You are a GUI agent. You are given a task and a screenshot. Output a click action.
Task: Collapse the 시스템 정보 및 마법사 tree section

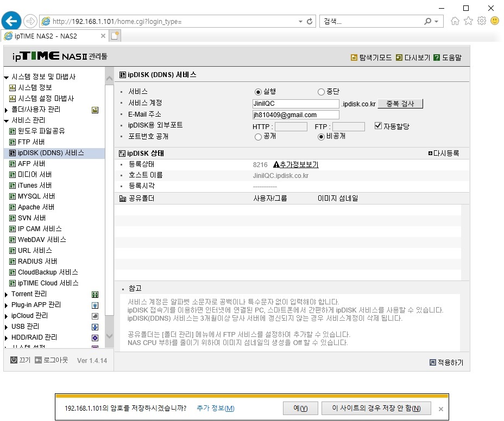tap(6, 78)
